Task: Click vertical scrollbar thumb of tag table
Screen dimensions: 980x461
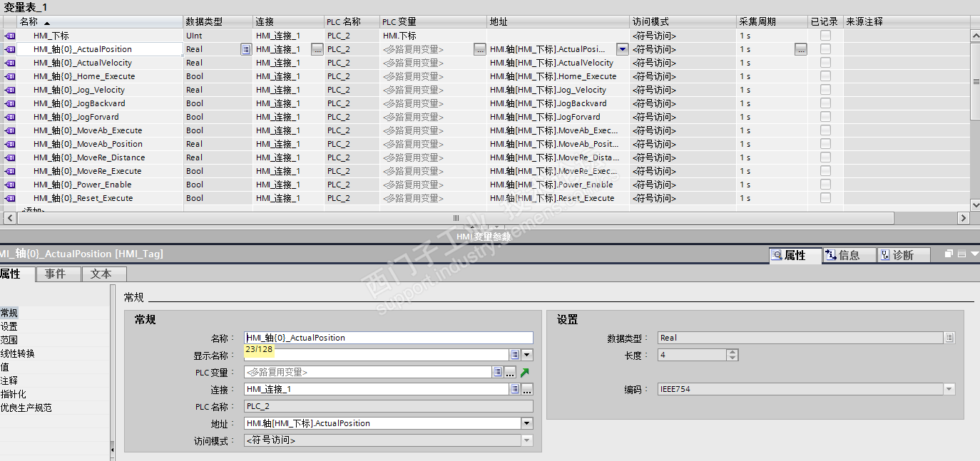Action: (975, 82)
